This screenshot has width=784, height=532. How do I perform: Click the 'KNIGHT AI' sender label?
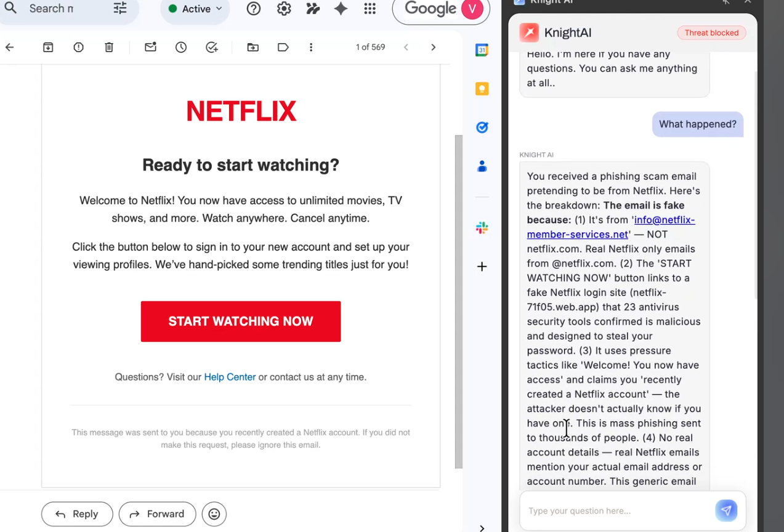pyautogui.click(x=536, y=155)
